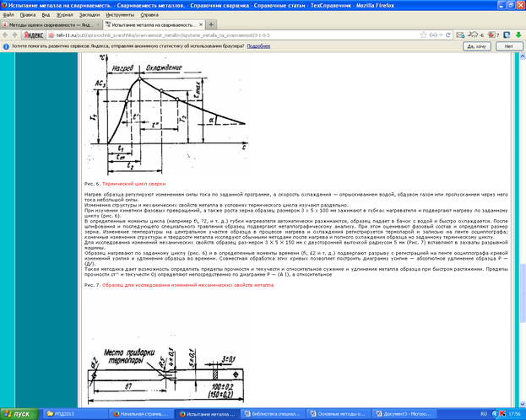Switch to Основные методы о... taskbar window
Viewport: 526px width, 420px height.
pyautogui.click(x=338, y=414)
